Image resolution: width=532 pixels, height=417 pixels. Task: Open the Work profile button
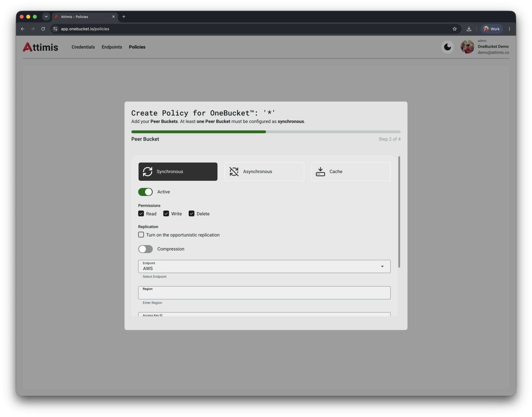click(491, 29)
